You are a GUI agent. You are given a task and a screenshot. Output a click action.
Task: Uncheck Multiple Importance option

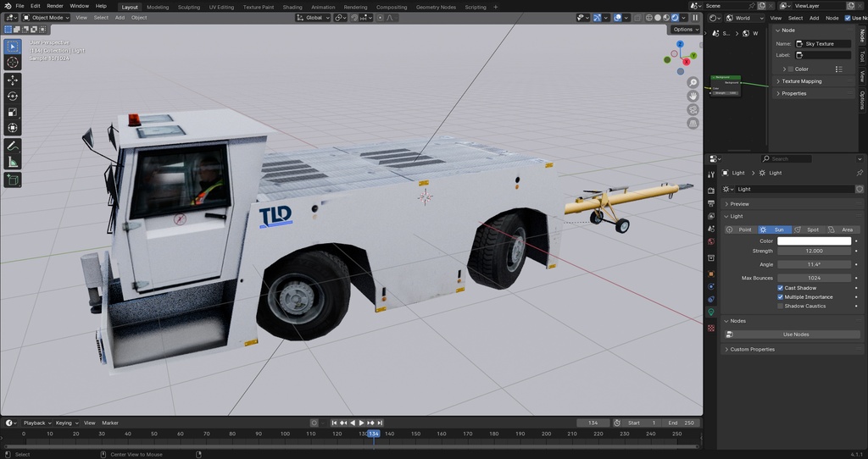[x=781, y=297]
